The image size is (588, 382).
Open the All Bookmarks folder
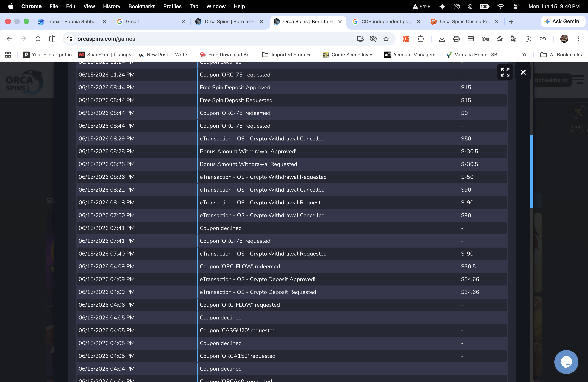coord(561,55)
